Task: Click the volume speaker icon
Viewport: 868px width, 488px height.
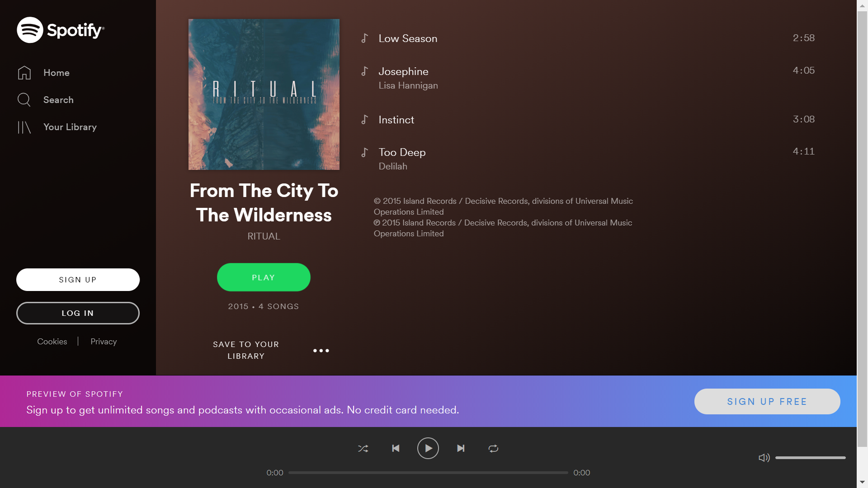Action: 764,458
